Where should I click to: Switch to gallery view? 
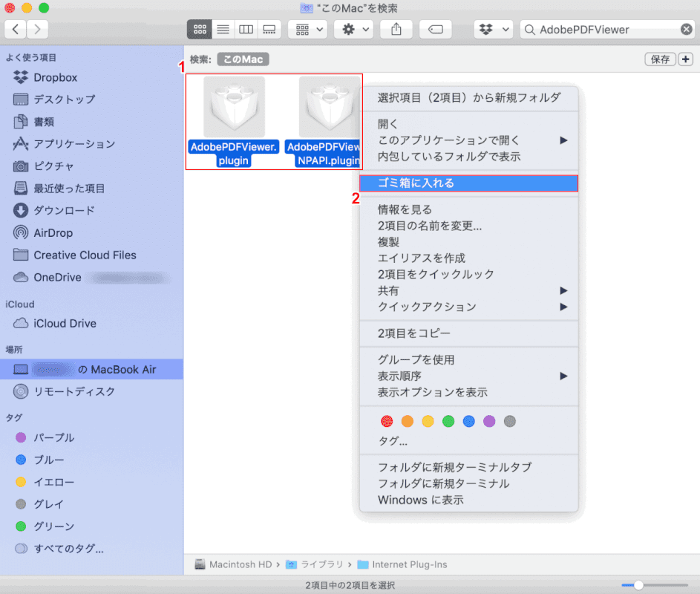click(269, 30)
